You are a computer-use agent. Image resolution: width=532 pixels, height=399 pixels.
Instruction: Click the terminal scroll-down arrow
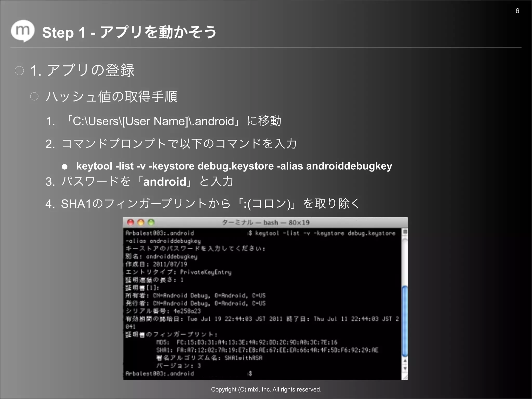[405, 368]
